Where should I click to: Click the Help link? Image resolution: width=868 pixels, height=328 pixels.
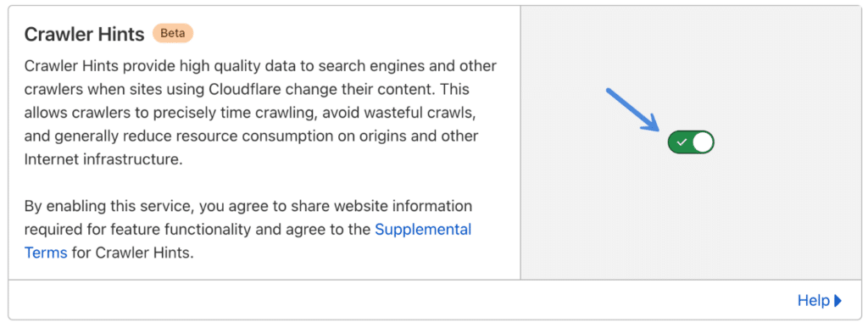point(813,300)
